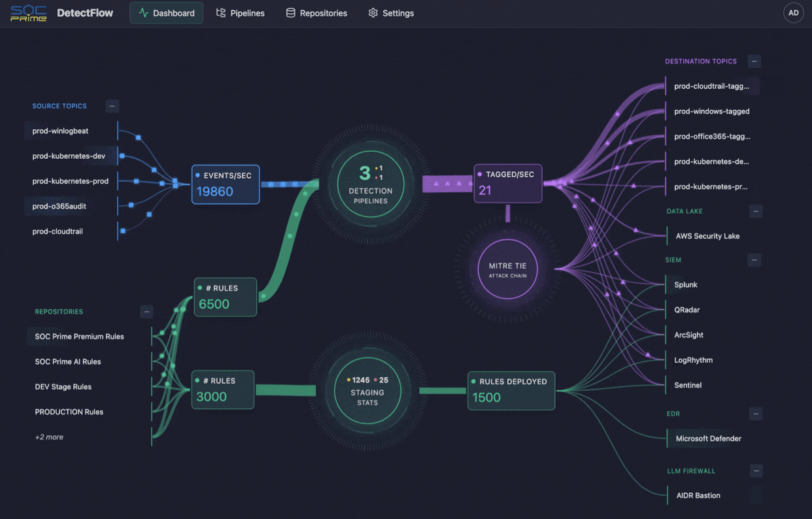Image resolution: width=812 pixels, height=519 pixels.
Task: Click the Staging Stats circular node
Action: point(367,390)
